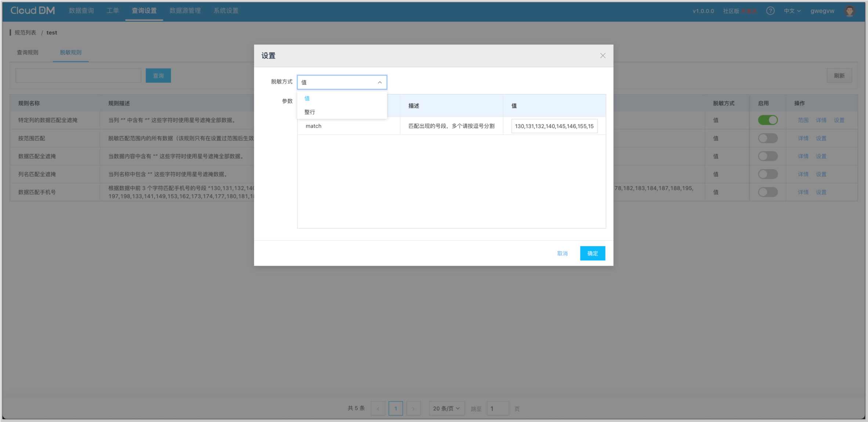Viewport: 868px width, 422px height.
Task: Click the 刷新 refresh button
Action: click(x=839, y=76)
